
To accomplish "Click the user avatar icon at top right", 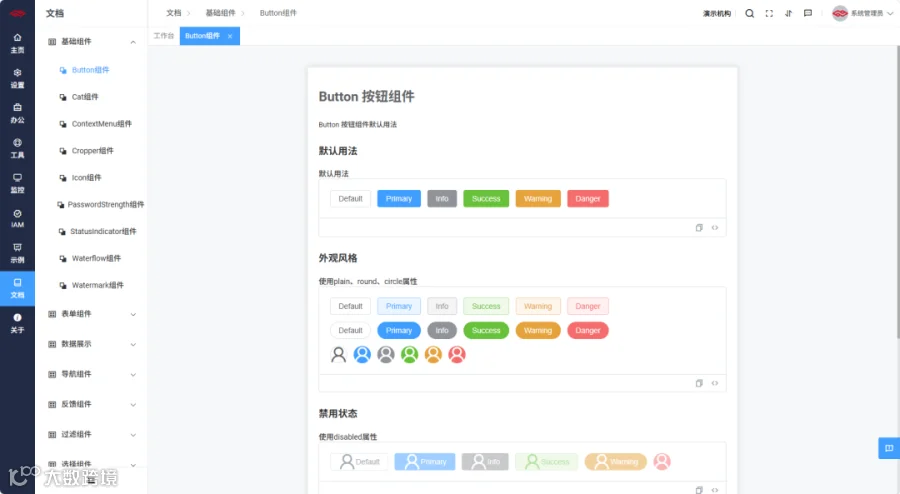I will pos(840,13).
